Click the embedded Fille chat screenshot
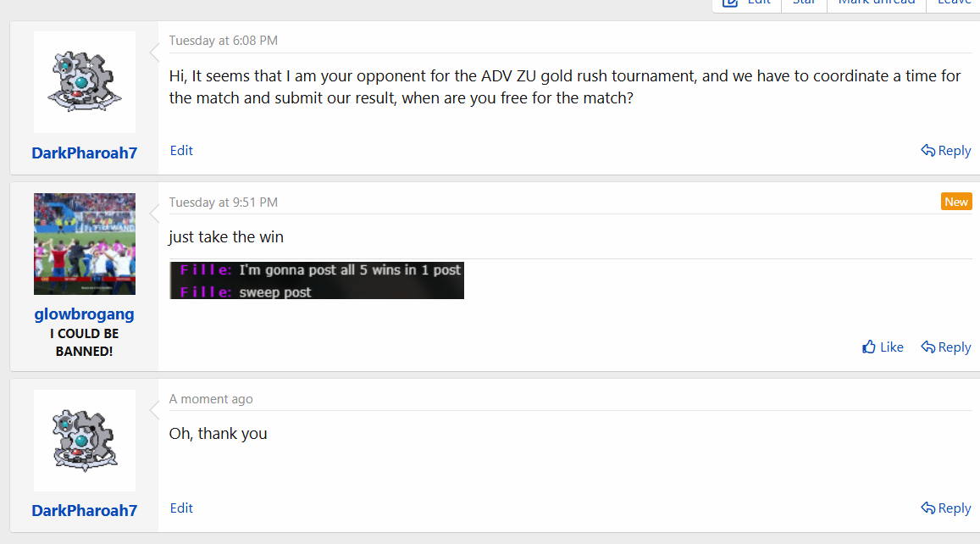 click(x=317, y=280)
